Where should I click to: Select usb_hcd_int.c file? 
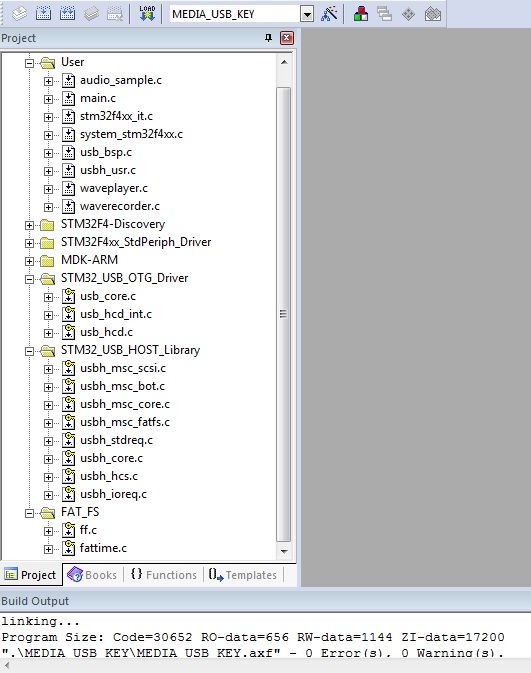click(x=116, y=314)
